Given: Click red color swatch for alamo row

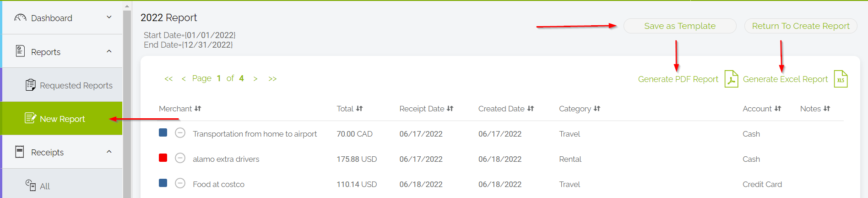Looking at the screenshot, I should coord(163,158).
